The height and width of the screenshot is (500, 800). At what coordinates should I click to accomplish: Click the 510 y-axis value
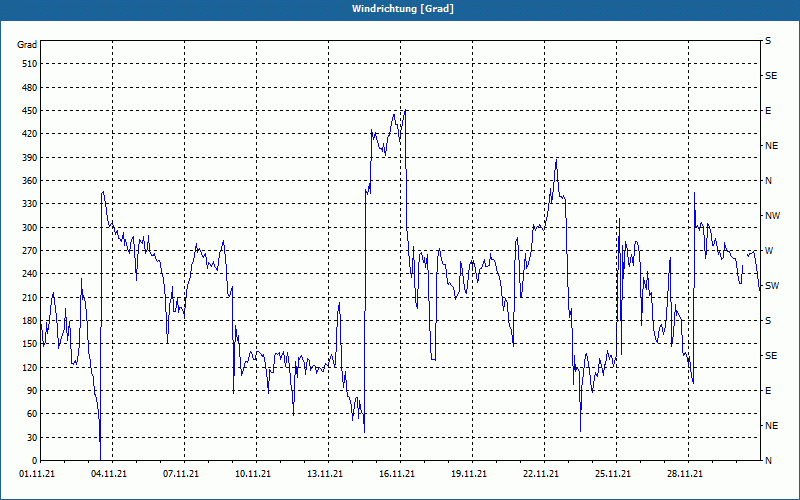coord(30,64)
